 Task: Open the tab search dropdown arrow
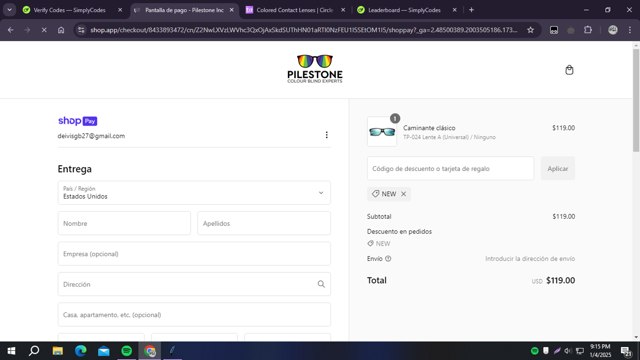[9, 10]
